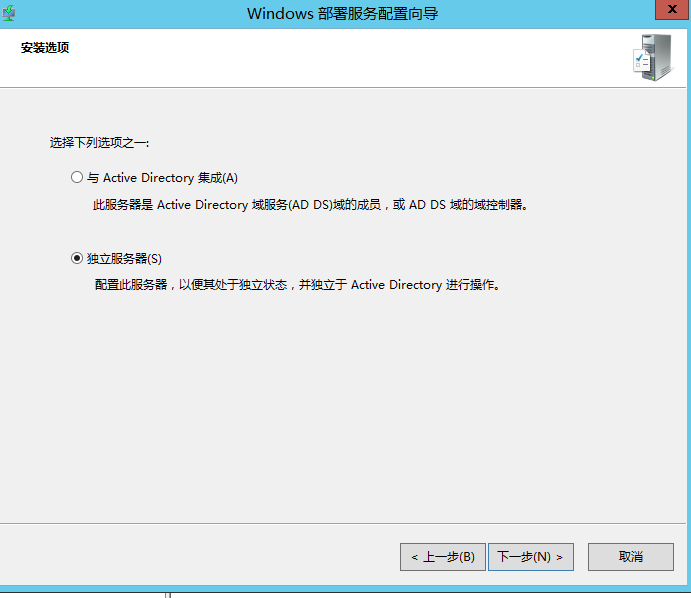The width and height of the screenshot is (691, 598).
Task: Click the standalone state description text
Action: pos(297,285)
